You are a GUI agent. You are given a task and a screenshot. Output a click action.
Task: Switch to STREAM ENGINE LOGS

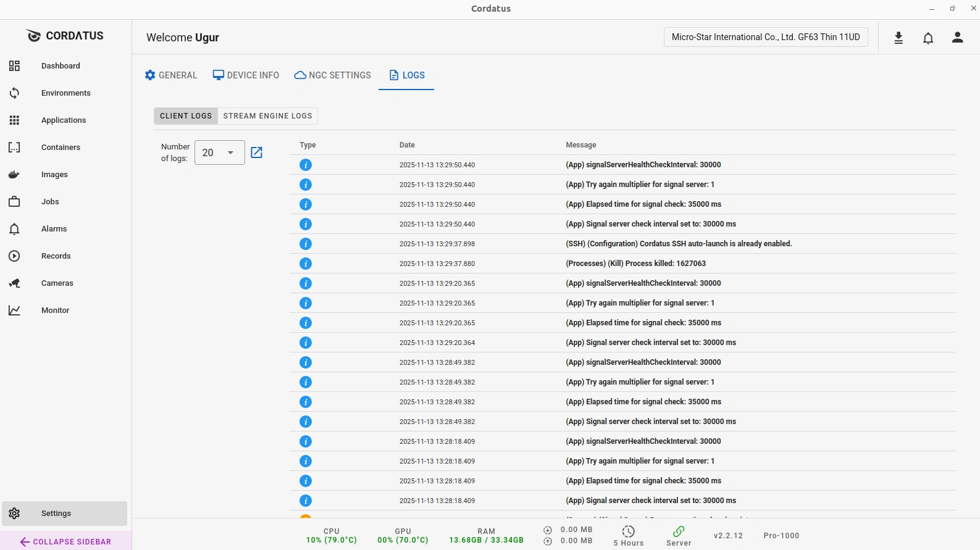click(x=267, y=116)
